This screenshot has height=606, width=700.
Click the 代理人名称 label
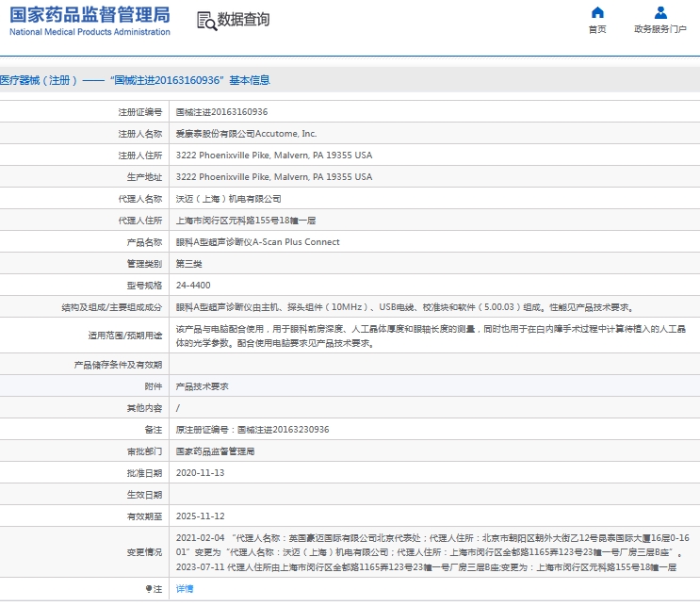140,199
